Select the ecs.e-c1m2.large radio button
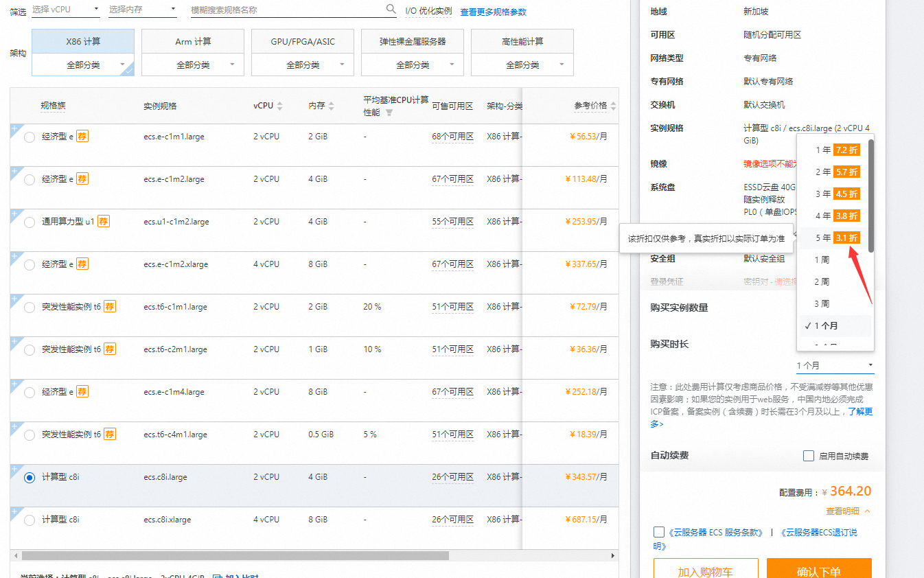The image size is (924, 578). click(30, 180)
